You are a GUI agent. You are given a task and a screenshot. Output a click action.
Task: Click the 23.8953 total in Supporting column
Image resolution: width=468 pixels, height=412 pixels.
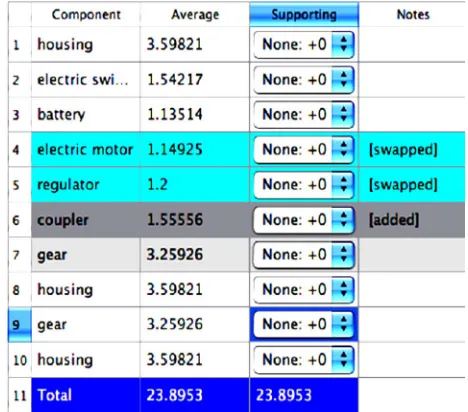304,395
